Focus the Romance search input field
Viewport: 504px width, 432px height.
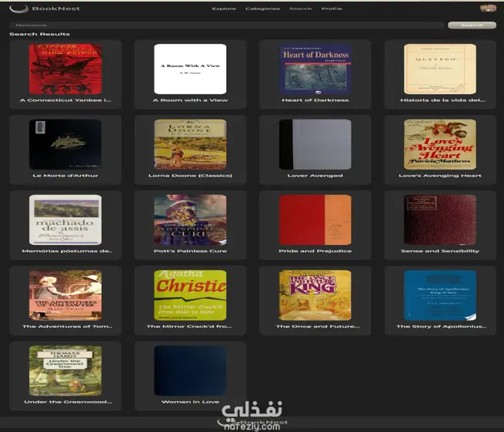pos(227,25)
